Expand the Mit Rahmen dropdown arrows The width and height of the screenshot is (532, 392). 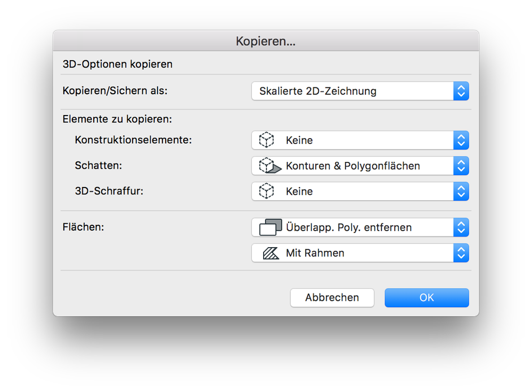tap(461, 253)
